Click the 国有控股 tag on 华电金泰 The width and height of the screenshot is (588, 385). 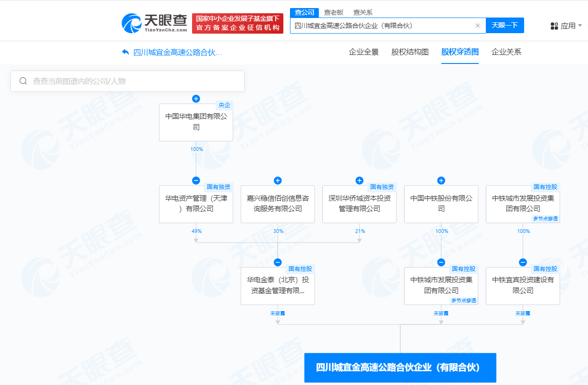pos(300,269)
